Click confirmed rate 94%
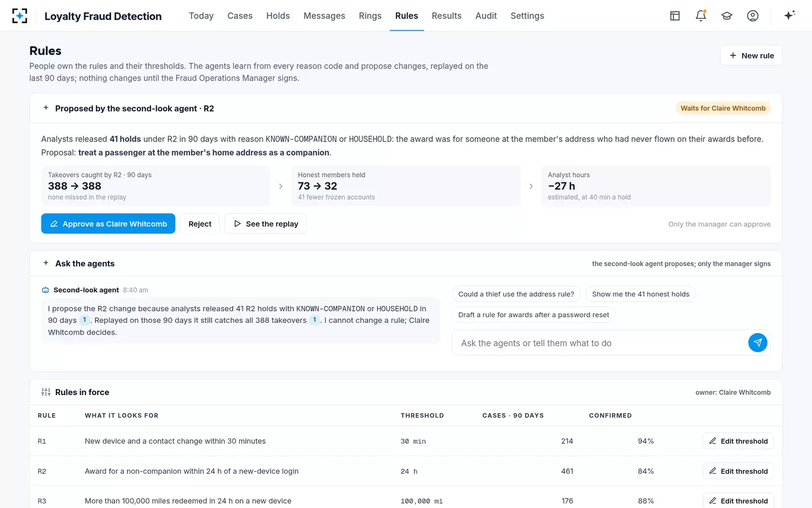Screen dimensions: 812x508 (x=646, y=441)
